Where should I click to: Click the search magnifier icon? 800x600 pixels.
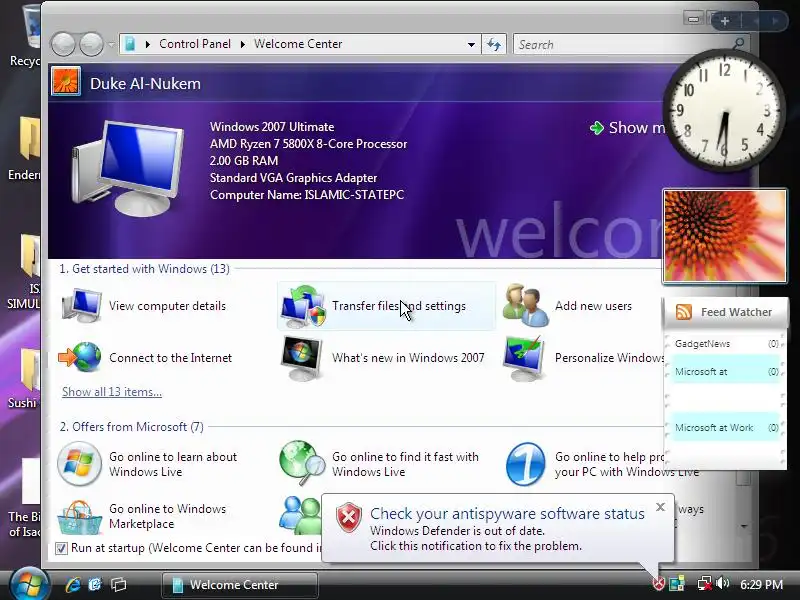click(738, 44)
